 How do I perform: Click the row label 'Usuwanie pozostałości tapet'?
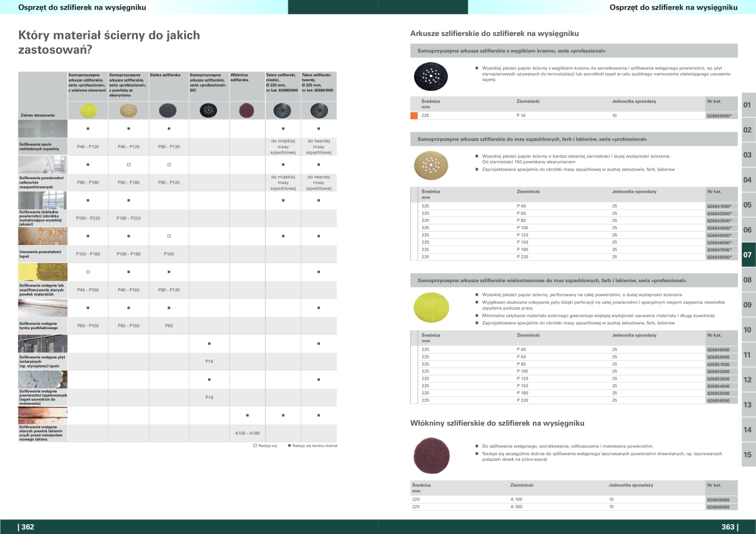click(x=41, y=254)
